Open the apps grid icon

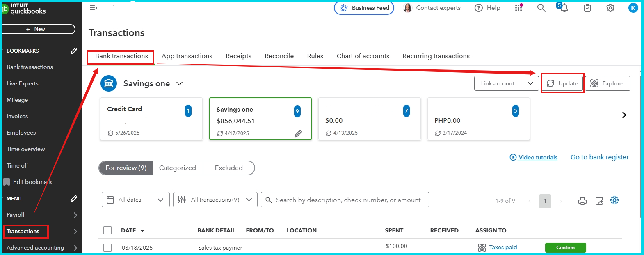[x=518, y=8]
